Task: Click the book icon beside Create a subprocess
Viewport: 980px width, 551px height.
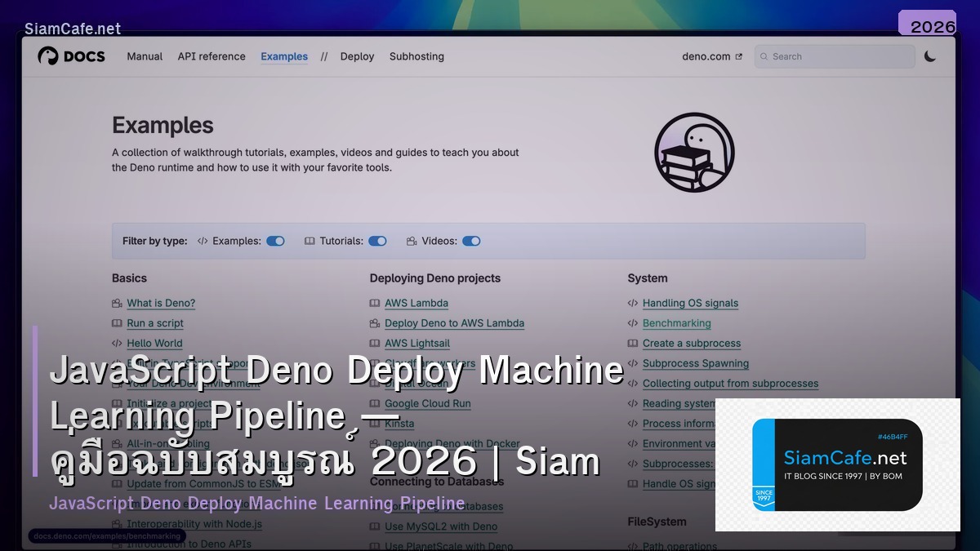Action: click(x=634, y=343)
